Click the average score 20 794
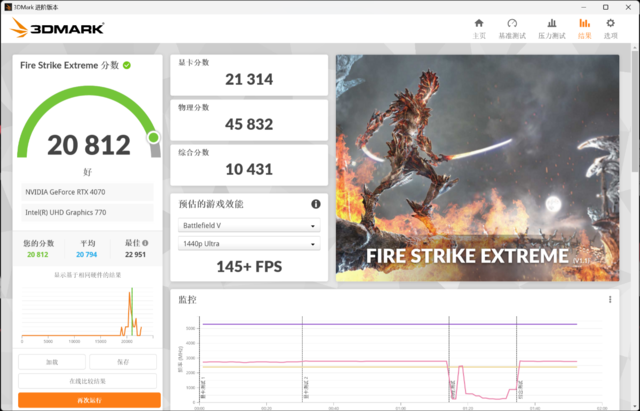The image size is (640, 411). tap(87, 255)
